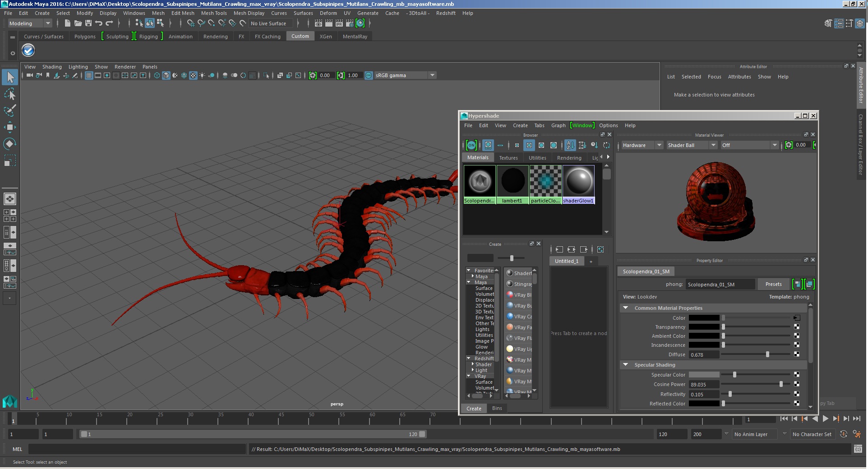Switch to Utilities tab in Hypershade browser
Image resolution: width=868 pixels, height=469 pixels.
coord(537,158)
